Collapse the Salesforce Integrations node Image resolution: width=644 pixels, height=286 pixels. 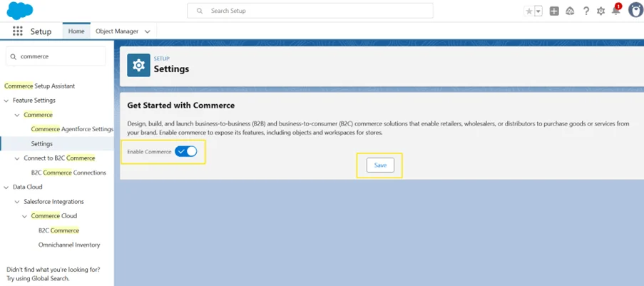tap(17, 202)
